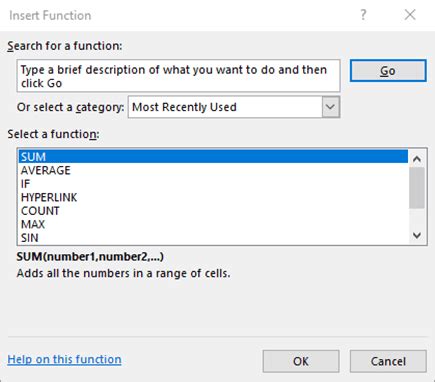Screen dimensions: 435x382
Task: Click the Cancel button
Action: tap(388, 361)
